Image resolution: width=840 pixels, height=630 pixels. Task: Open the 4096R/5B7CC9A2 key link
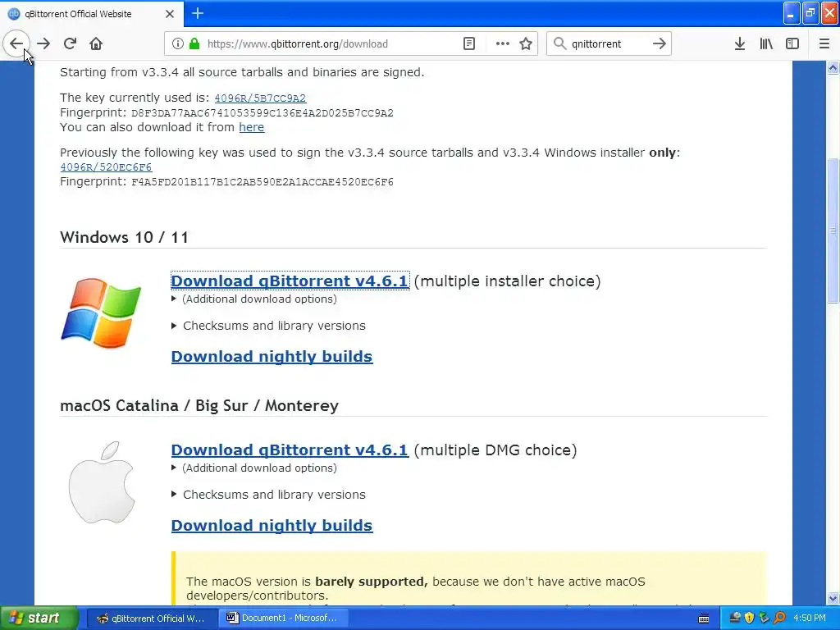coord(260,98)
